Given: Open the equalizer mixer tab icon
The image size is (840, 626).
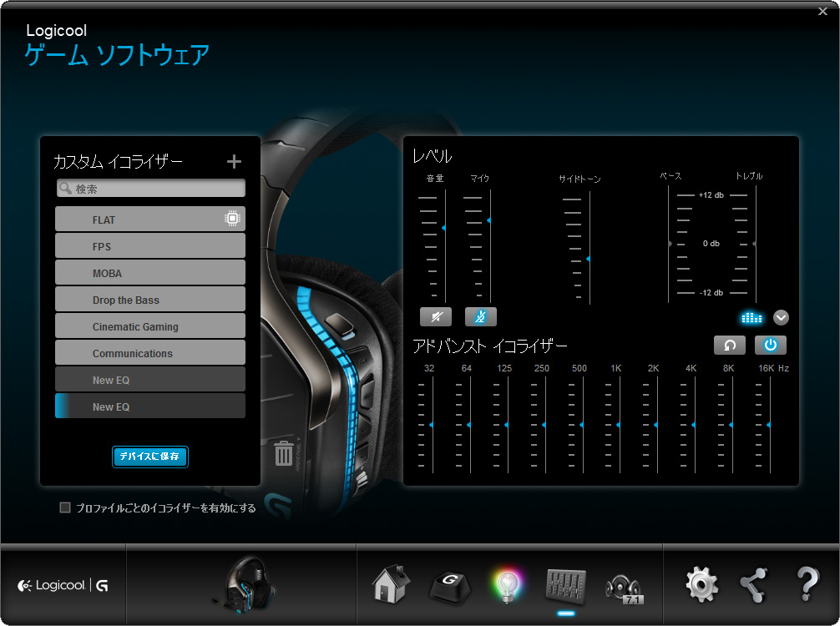Looking at the screenshot, I should point(566,585).
